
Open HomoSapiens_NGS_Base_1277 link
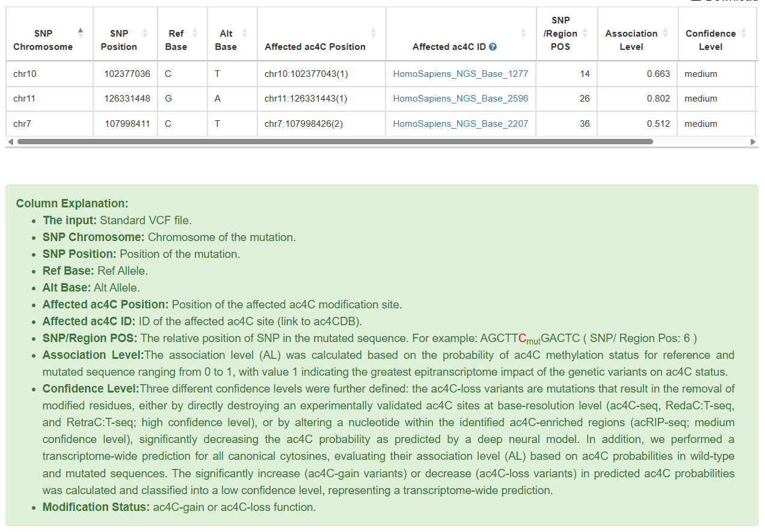(x=460, y=74)
